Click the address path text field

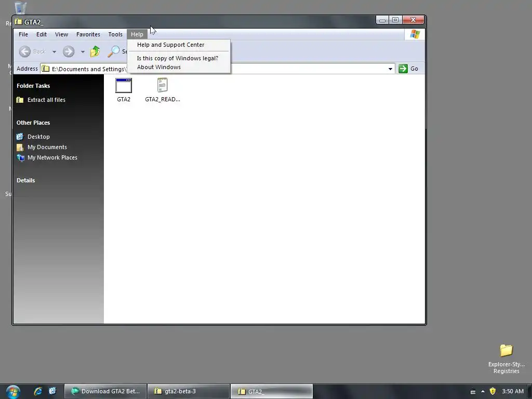(x=217, y=69)
